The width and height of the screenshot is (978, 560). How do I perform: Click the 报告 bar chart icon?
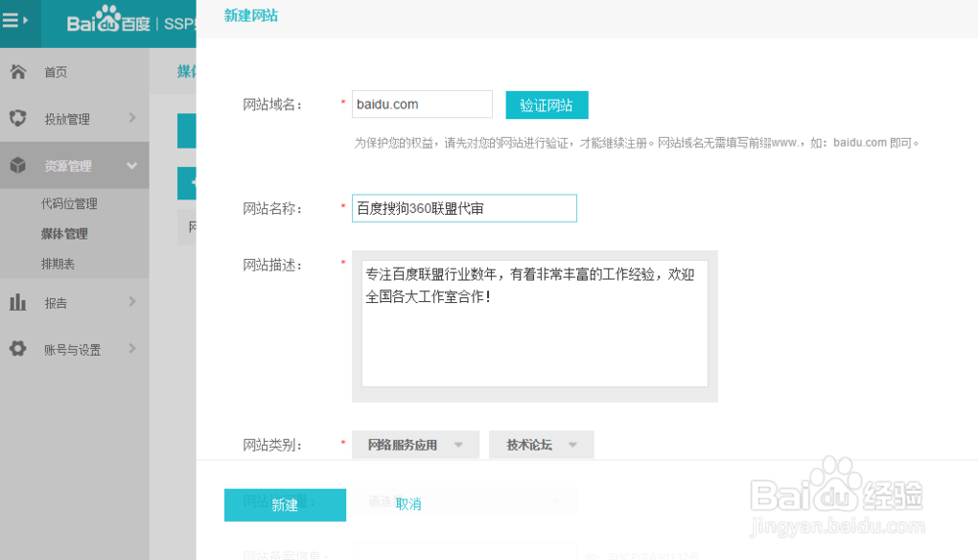click(18, 302)
